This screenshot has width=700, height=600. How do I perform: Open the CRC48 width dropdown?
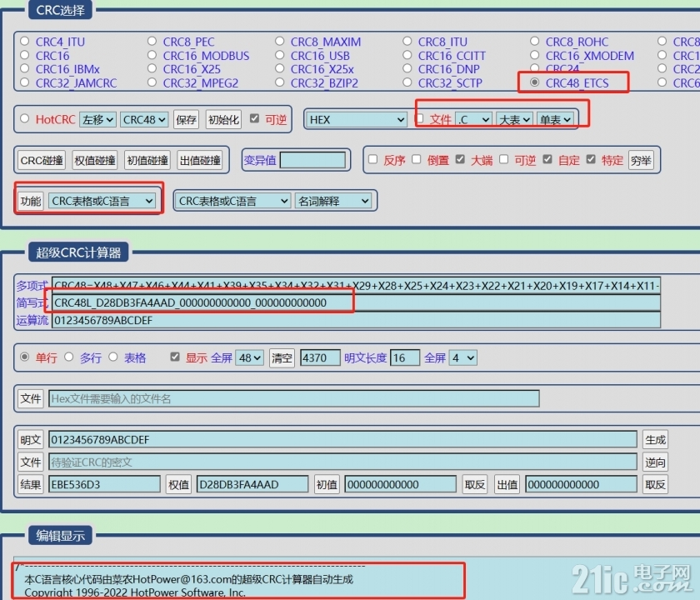click(144, 120)
